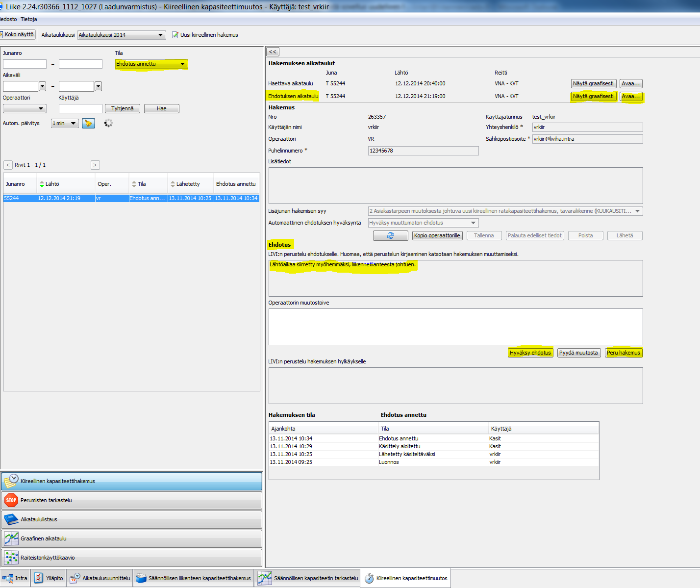Switch to Ylläpito tab
The height and width of the screenshot is (588, 700).
[49, 578]
